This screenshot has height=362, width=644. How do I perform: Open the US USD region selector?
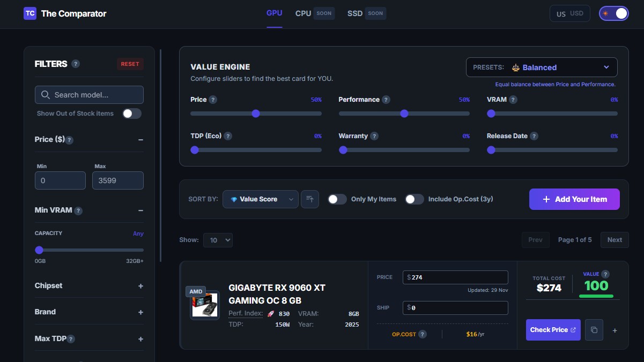click(x=570, y=13)
